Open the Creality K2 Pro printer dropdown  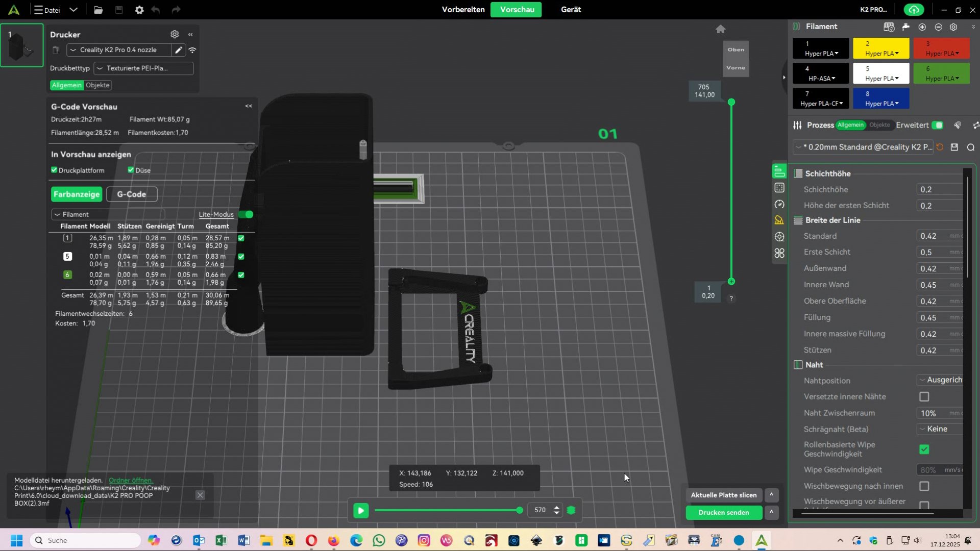point(118,50)
